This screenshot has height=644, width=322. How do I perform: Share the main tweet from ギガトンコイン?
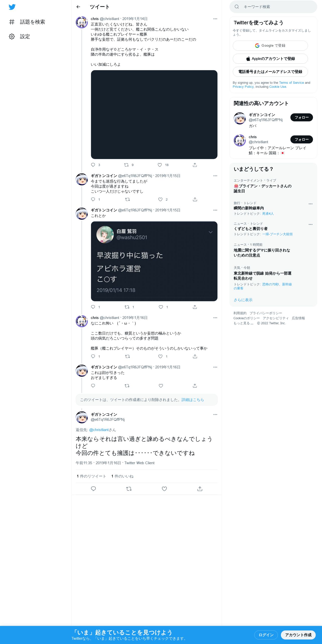tap(200, 489)
